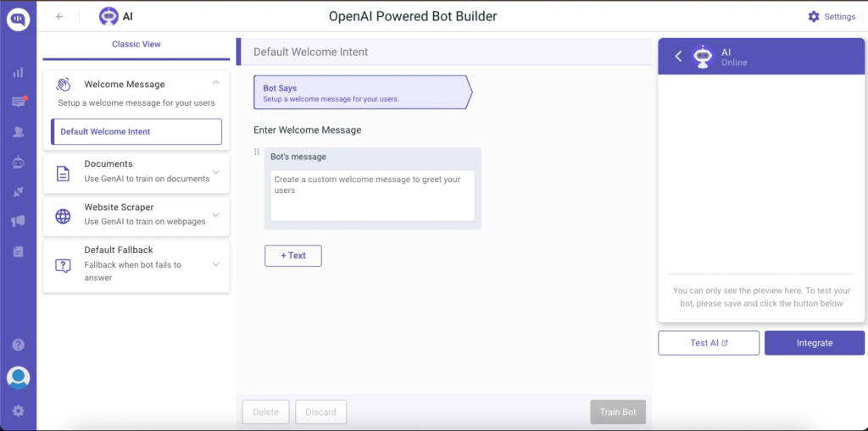Click the Test AI button

[709, 343]
